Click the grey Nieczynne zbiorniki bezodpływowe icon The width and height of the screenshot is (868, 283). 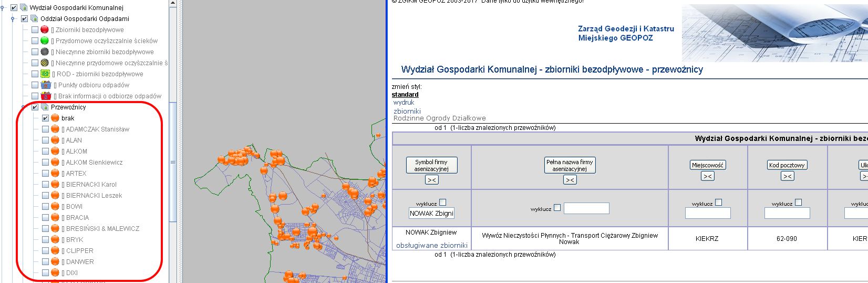pyautogui.click(x=45, y=52)
